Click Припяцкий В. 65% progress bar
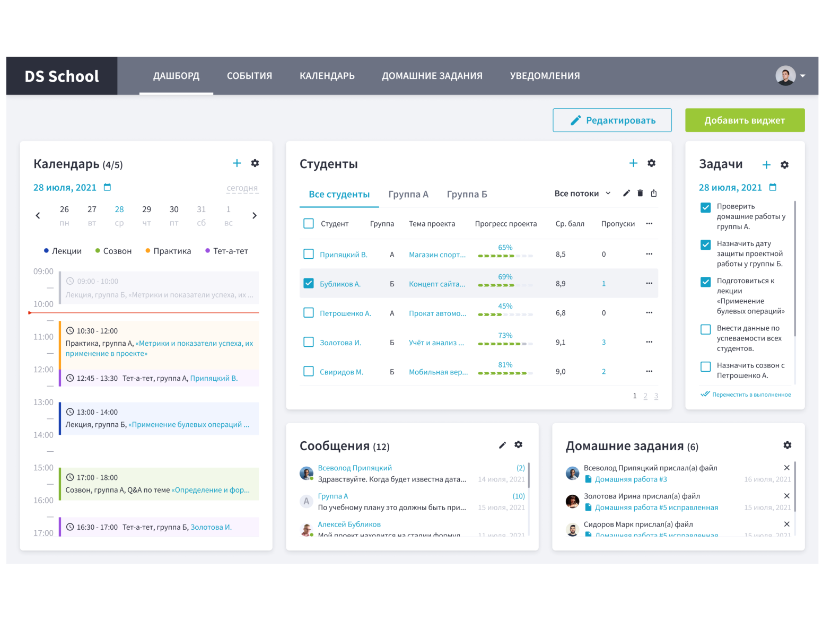The width and height of the screenshot is (840, 630). (505, 256)
